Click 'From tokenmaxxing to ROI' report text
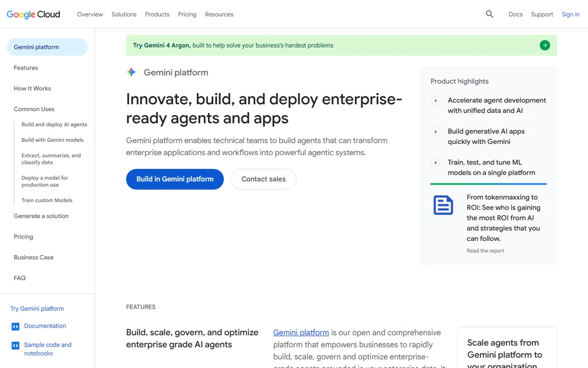Image resolution: width=588 pixels, height=368 pixels. (504, 218)
